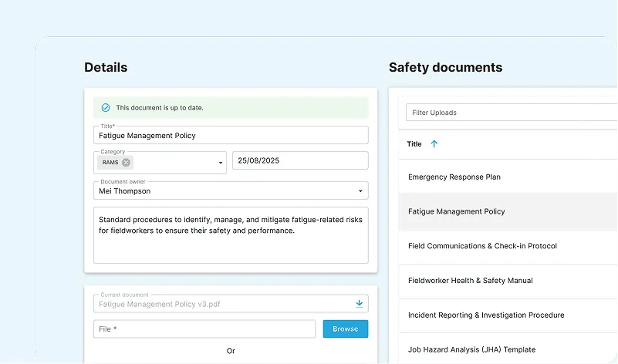Image resolution: width=618 pixels, height=364 pixels.
Task: Download the current document PDF
Action: (x=359, y=304)
